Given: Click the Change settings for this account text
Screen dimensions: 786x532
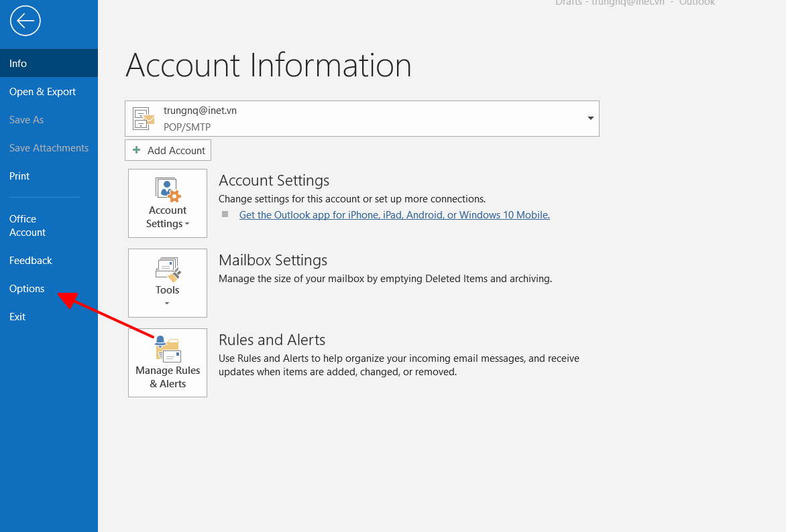Looking at the screenshot, I should point(352,199).
